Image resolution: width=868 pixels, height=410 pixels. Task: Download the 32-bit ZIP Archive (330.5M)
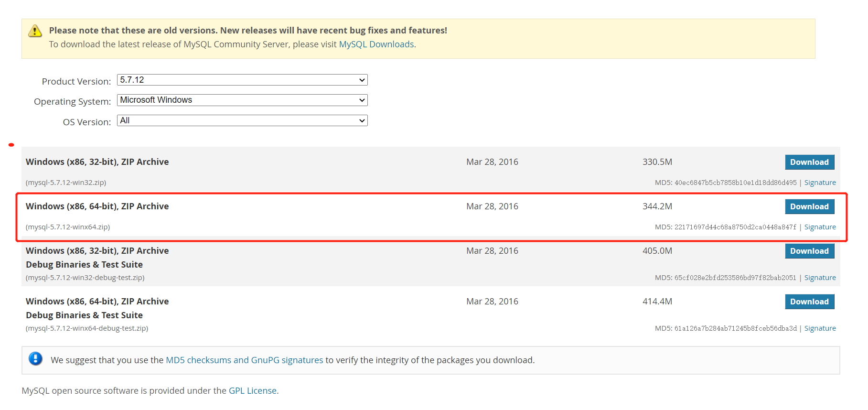[810, 162]
